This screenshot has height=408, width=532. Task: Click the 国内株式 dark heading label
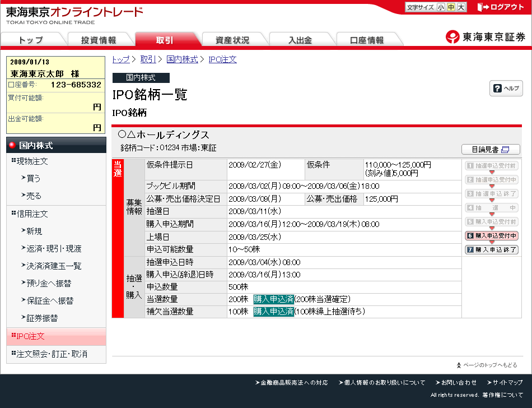(x=141, y=78)
